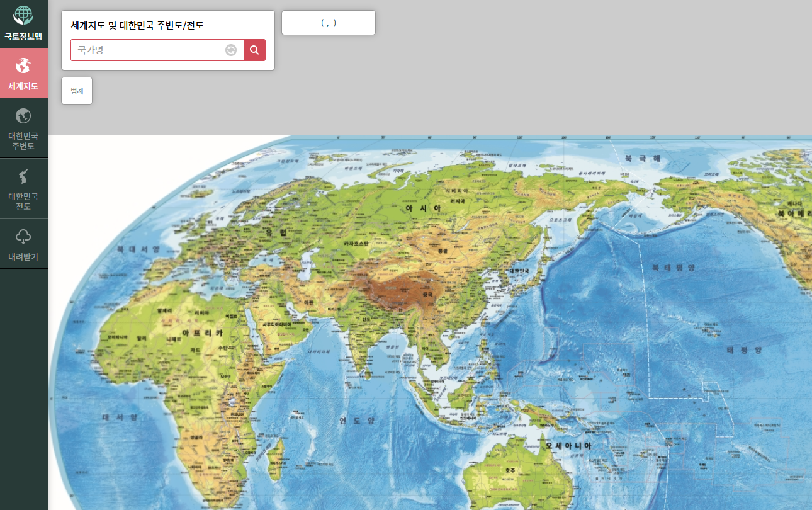Viewport: 812px width, 510px height.
Task: Open the 국토정보맵 home logo
Action: 23,23
